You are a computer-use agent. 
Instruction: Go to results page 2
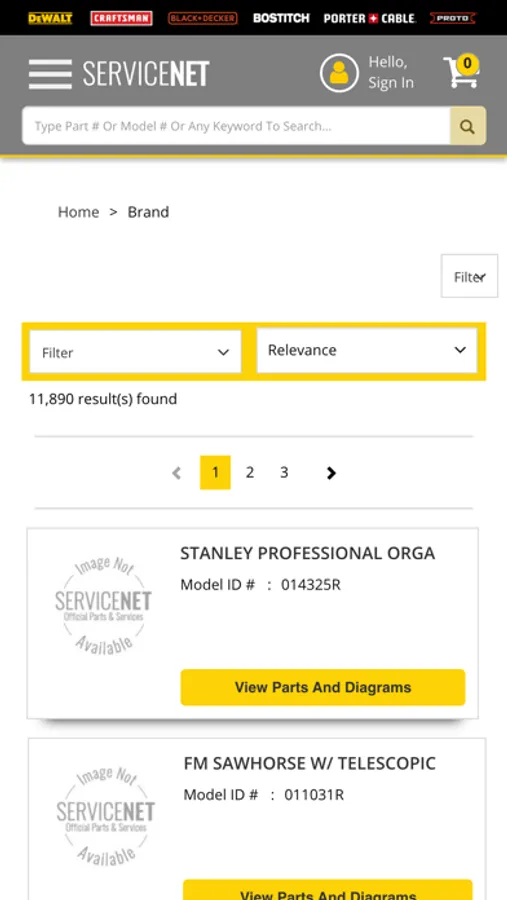click(250, 472)
